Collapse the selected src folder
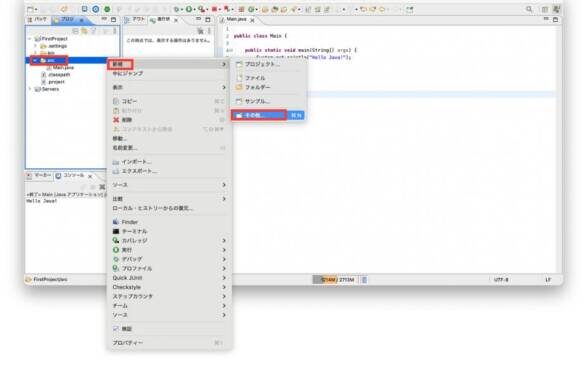 (x=36, y=60)
